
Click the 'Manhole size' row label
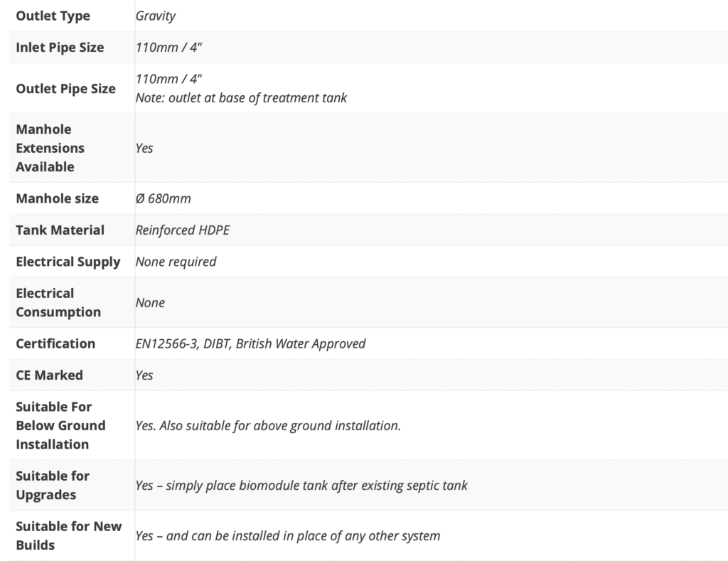(57, 198)
